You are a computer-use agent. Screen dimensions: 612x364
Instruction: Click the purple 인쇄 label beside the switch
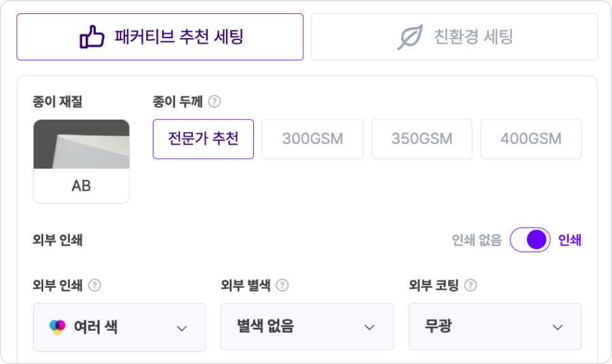tap(569, 240)
